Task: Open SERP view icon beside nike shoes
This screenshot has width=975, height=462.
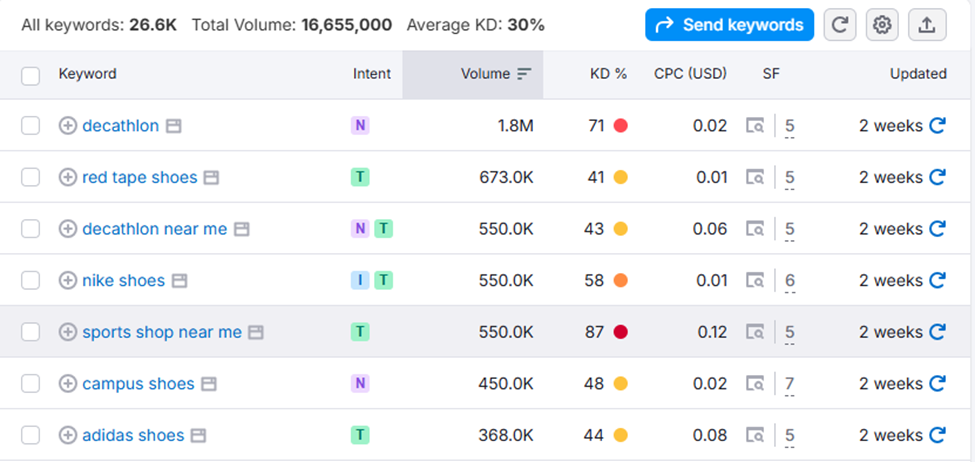Action: (x=179, y=281)
